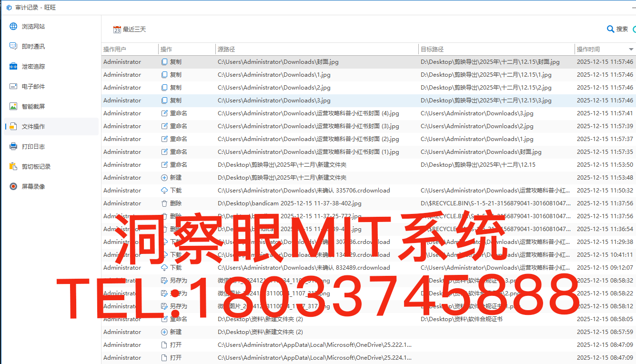Image resolution: width=636 pixels, height=364 pixels.
Task: Open 即时通讯 chat bubble icon
Action: point(13,47)
